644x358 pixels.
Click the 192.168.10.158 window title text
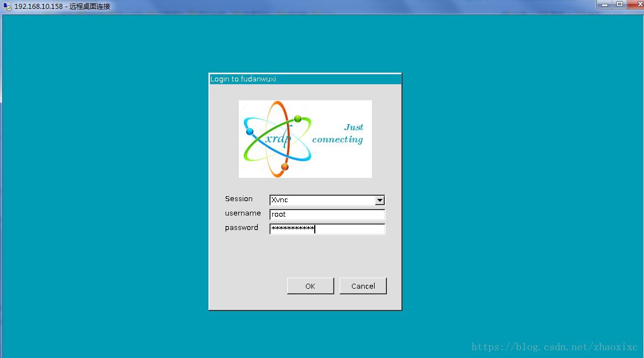click(62, 7)
